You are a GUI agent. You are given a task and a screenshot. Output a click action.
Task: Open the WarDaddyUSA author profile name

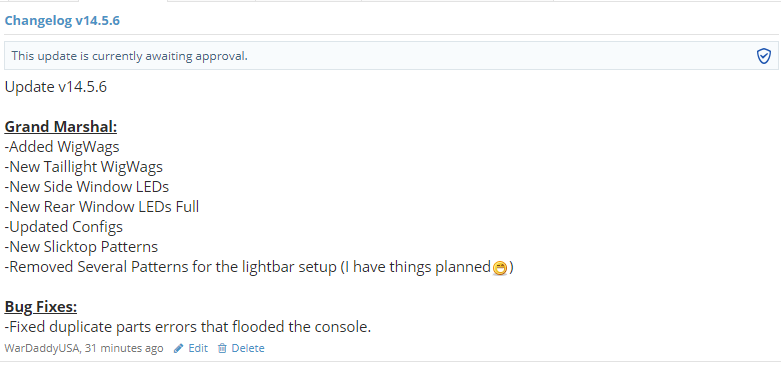42,349
